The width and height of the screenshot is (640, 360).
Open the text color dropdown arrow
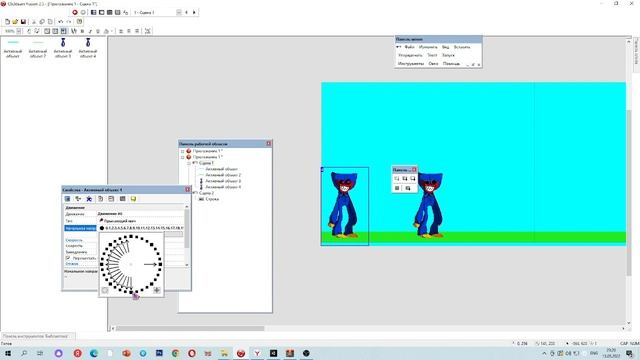tap(111, 31)
